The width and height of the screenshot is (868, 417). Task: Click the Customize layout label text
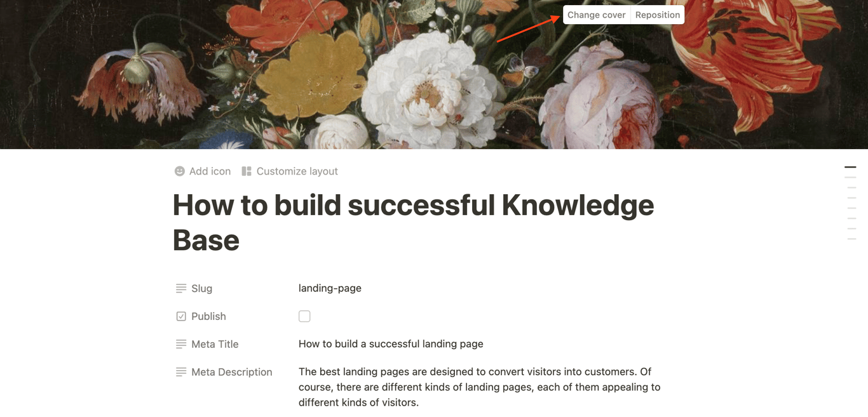point(297,171)
